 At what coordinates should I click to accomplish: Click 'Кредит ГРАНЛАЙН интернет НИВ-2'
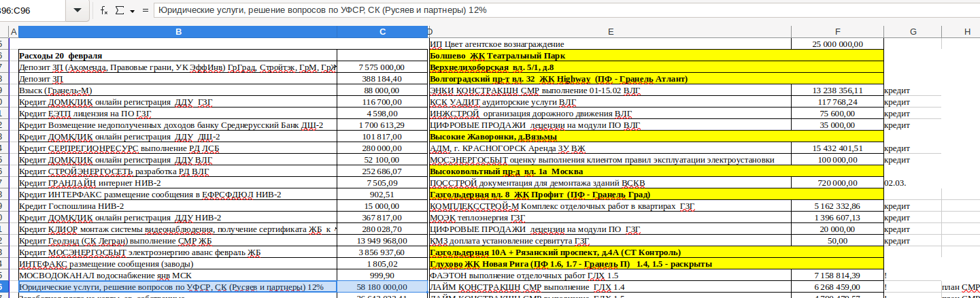tap(178, 183)
